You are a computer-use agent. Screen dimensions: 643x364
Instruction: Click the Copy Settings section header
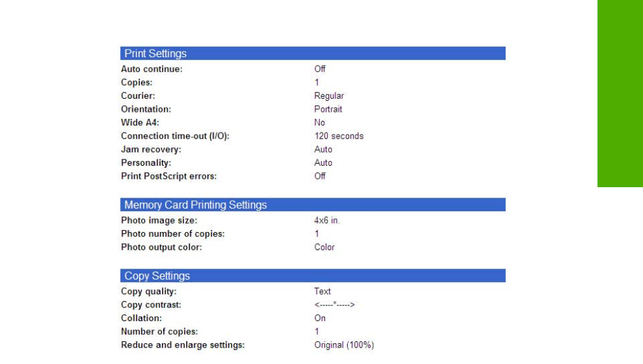(x=157, y=276)
